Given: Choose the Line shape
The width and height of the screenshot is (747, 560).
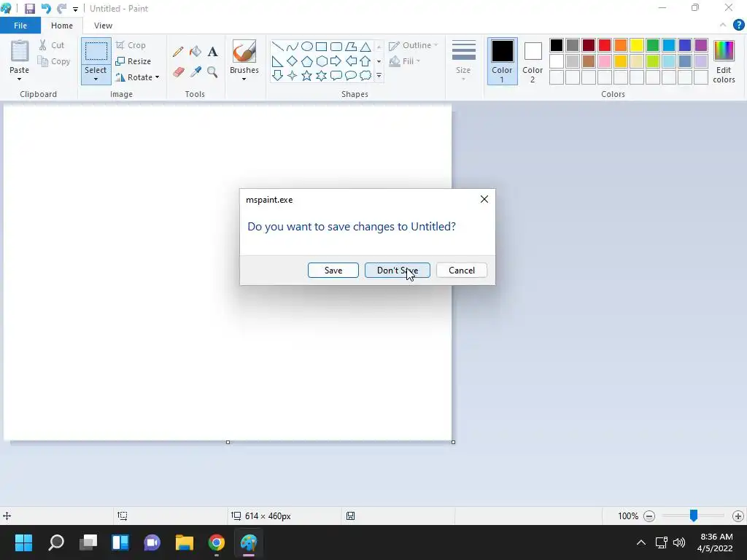Looking at the screenshot, I should pos(277,47).
